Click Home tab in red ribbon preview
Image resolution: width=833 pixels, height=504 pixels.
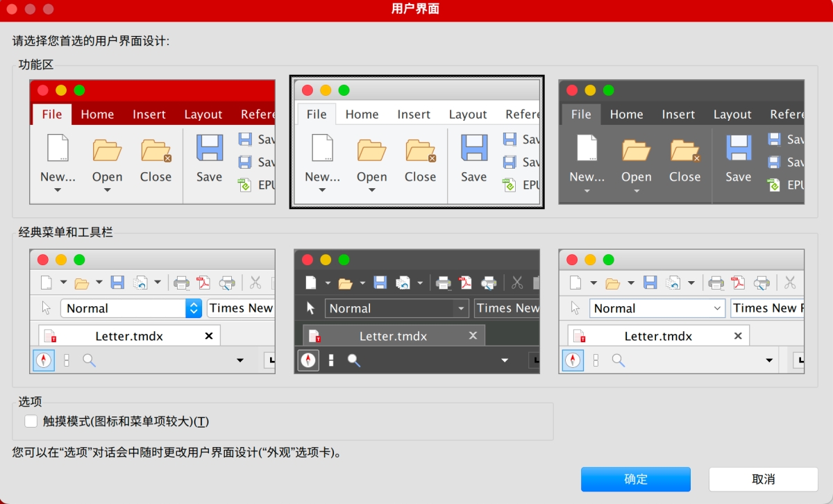click(x=97, y=115)
